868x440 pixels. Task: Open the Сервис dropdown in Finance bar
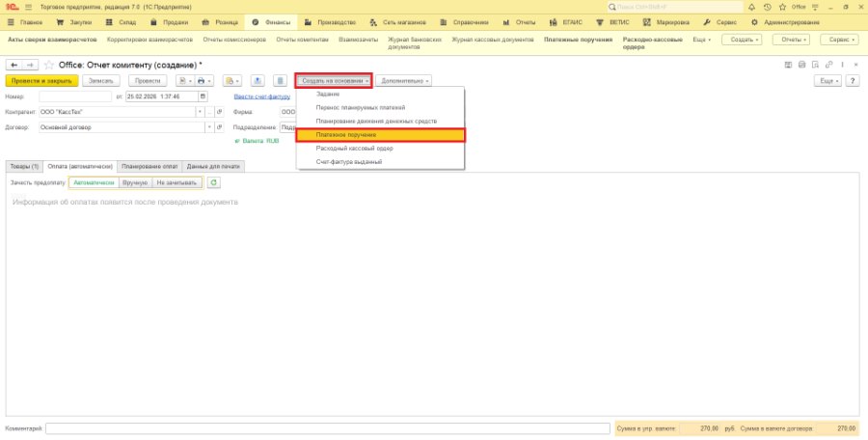click(840, 40)
